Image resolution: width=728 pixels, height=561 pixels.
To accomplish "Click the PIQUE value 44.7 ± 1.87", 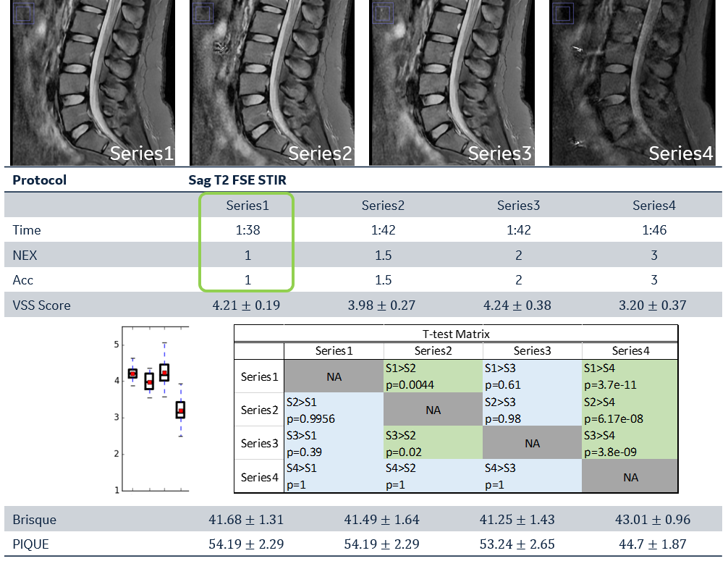I will point(652,544).
